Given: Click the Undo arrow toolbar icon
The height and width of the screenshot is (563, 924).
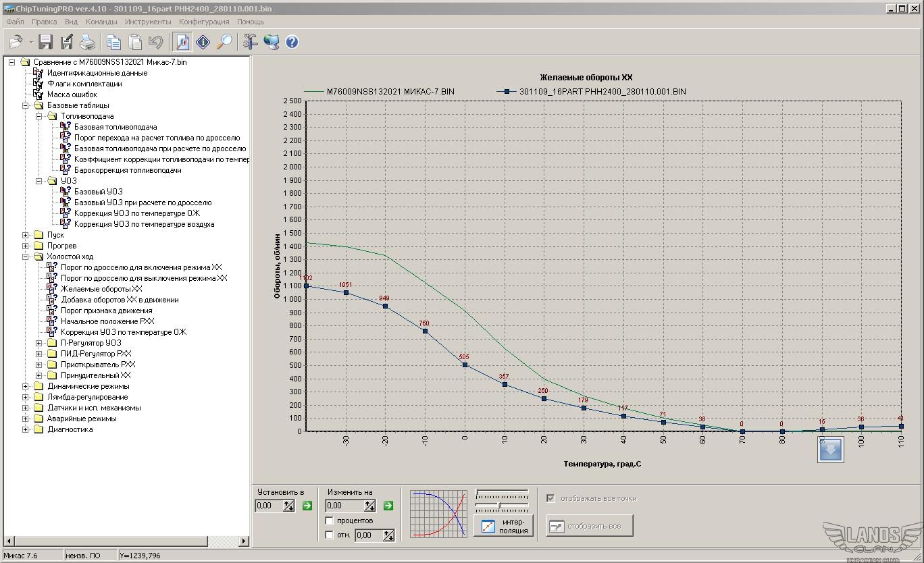Looking at the screenshot, I should click(156, 42).
